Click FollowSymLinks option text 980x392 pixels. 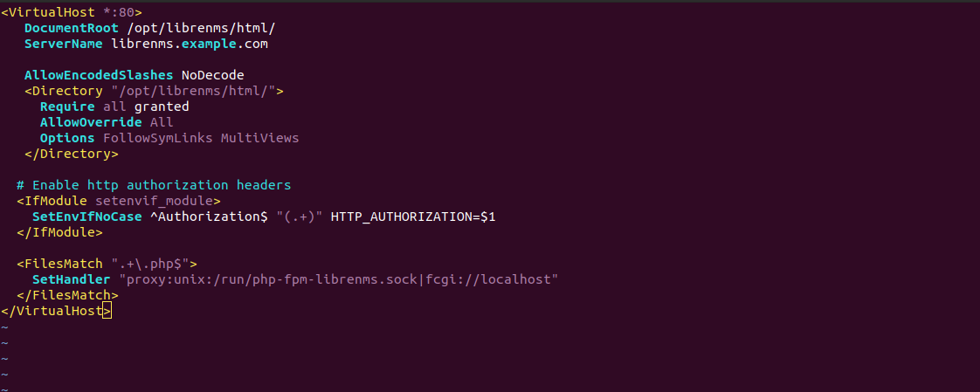(x=157, y=138)
